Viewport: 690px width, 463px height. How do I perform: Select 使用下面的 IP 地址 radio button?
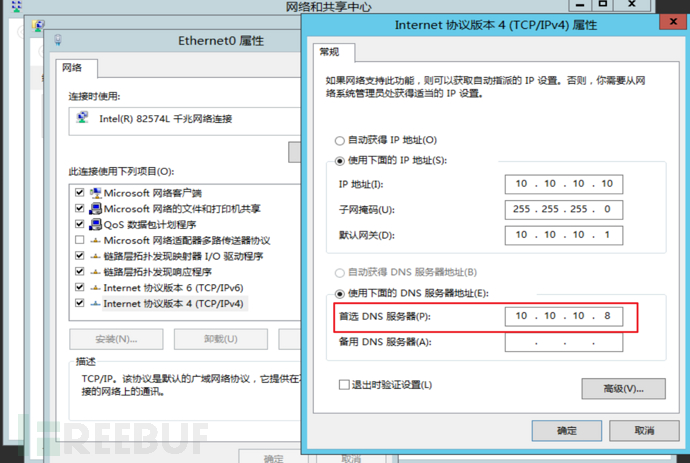point(339,161)
